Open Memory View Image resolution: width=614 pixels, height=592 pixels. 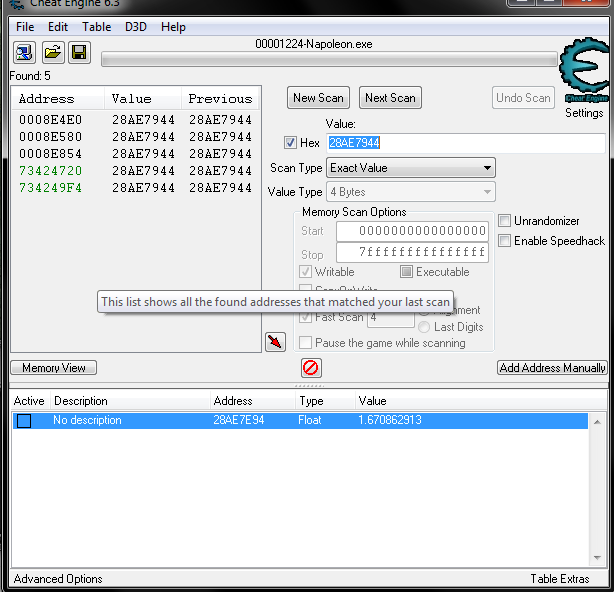click(54, 368)
